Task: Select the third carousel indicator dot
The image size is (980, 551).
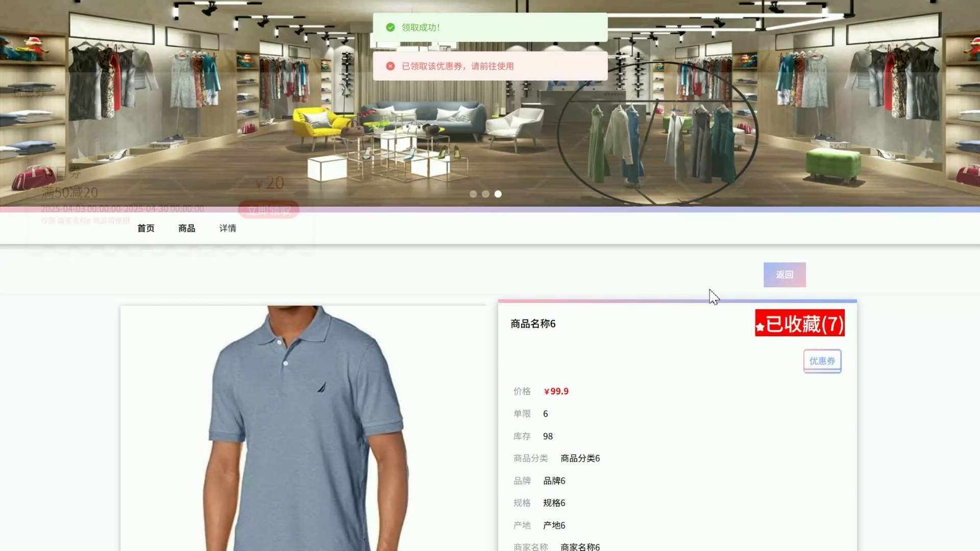Action: pyautogui.click(x=498, y=194)
